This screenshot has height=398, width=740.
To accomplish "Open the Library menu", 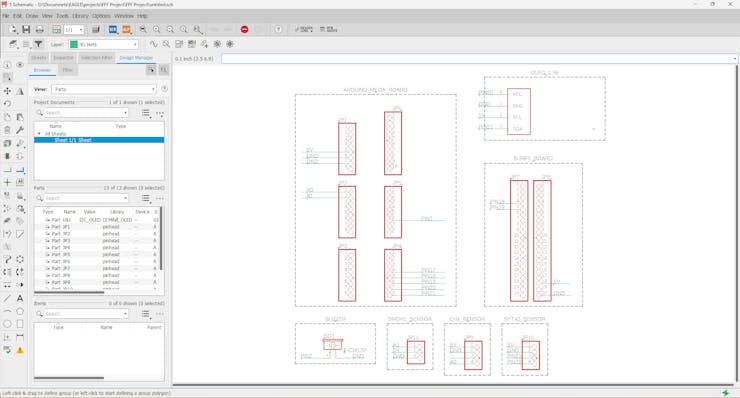I will tap(80, 16).
